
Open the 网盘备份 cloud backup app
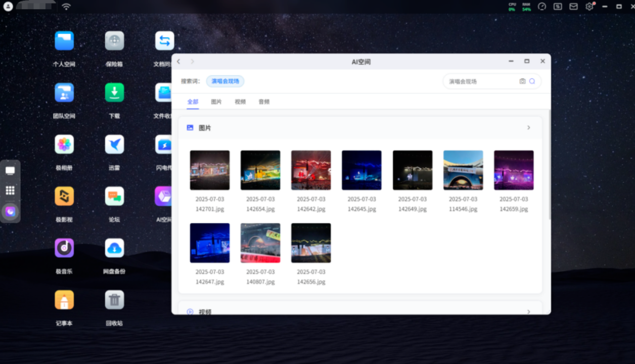coord(114,248)
